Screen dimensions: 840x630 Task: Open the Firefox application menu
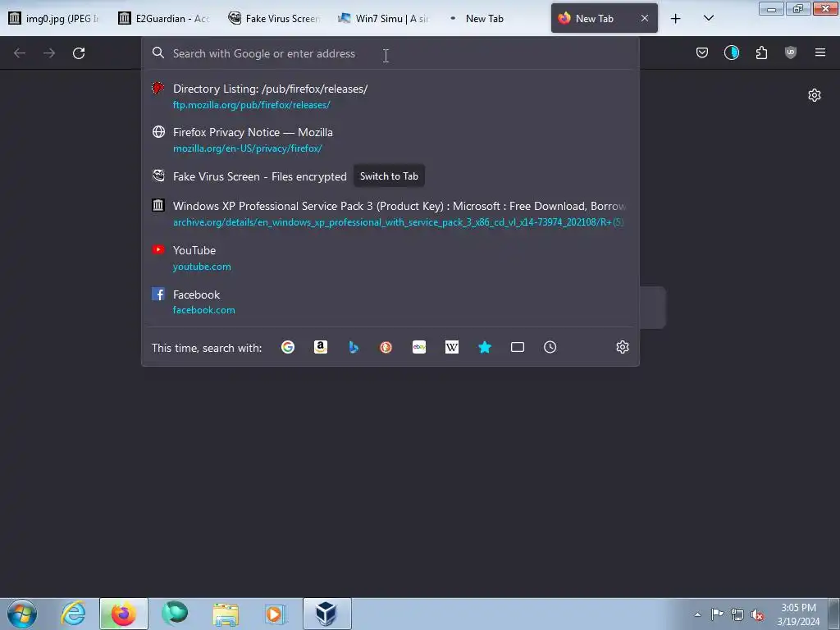[820, 52]
